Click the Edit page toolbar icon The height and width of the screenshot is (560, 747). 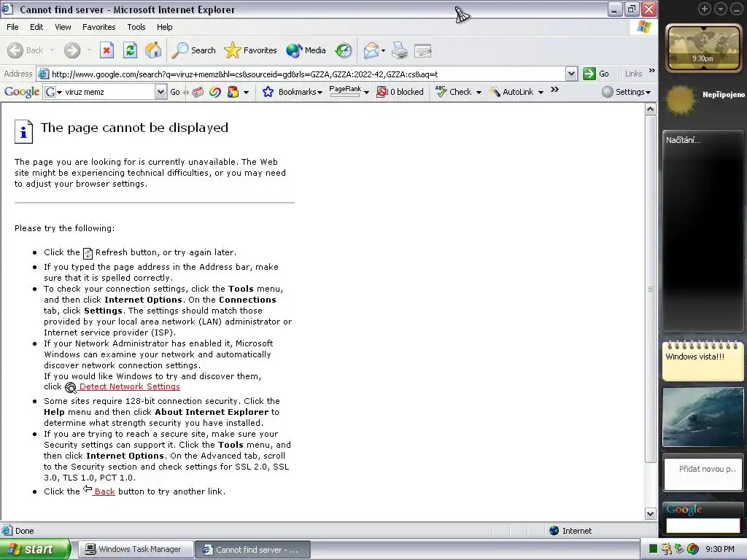click(422, 50)
